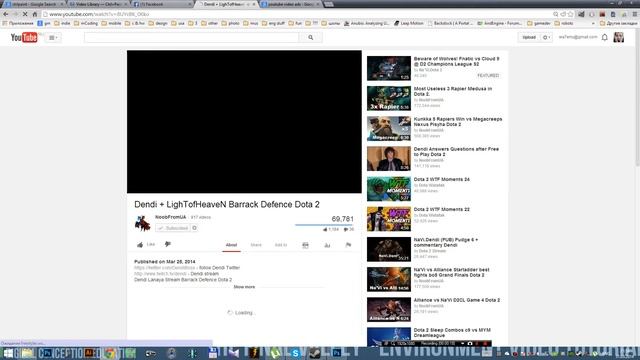Open the Dendi Twitter link in description
The height and width of the screenshot is (360, 640).
pyautogui.click(x=164, y=268)
